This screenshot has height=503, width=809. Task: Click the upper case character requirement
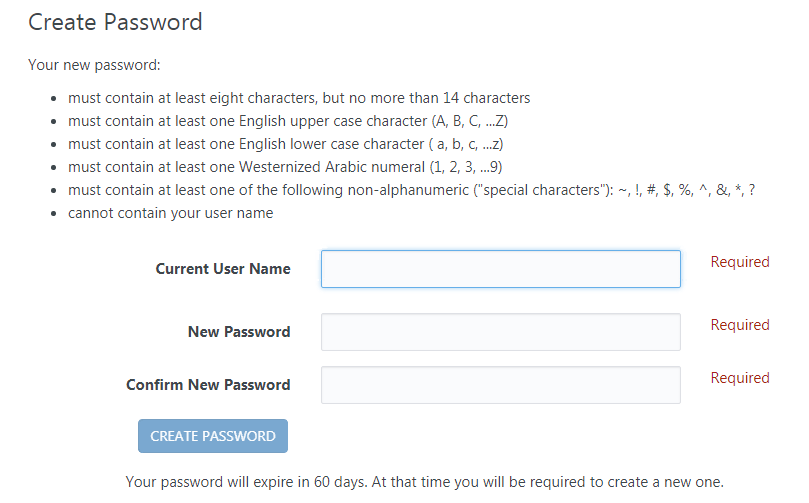coord(288,121)
